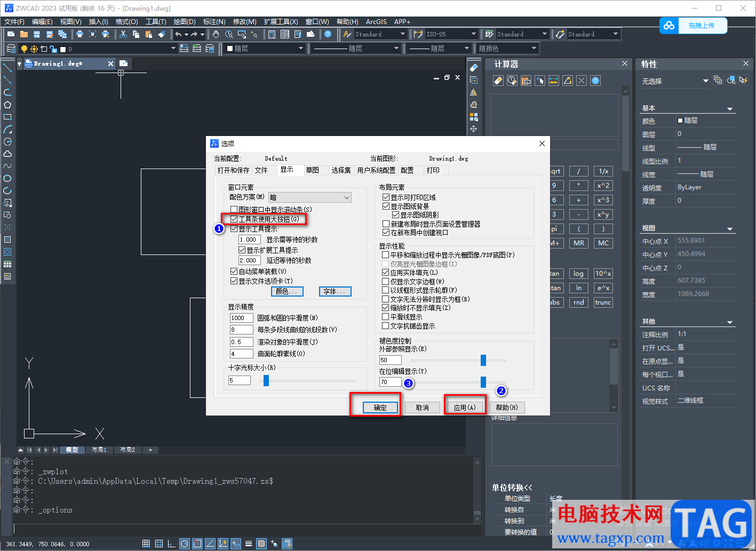Click the Match Properties brush icon
756x551 pixels.
pos(162,34)
